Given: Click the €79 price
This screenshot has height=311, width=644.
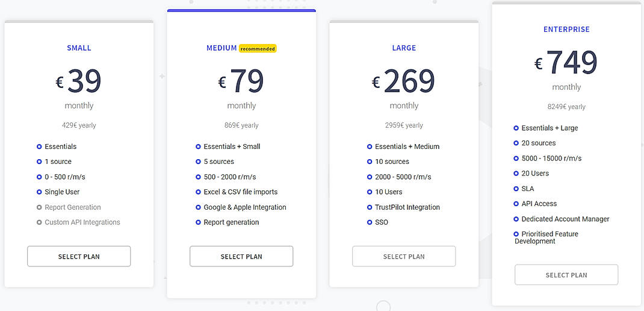Looking at the screenshot, I should (x=241, y=81).
